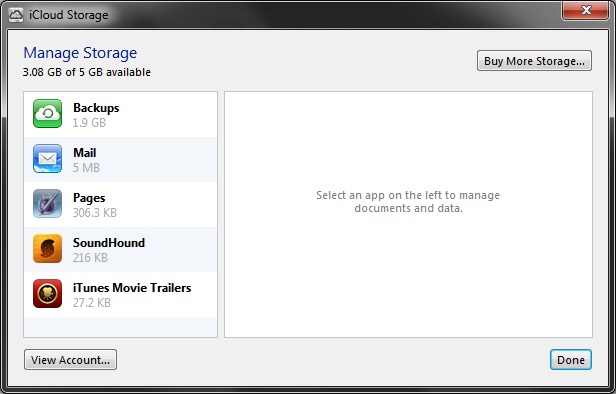Click the 3.08 GB of 5 GB available text
The height and width of the screenshot is (394, 616).
(87, 72)
